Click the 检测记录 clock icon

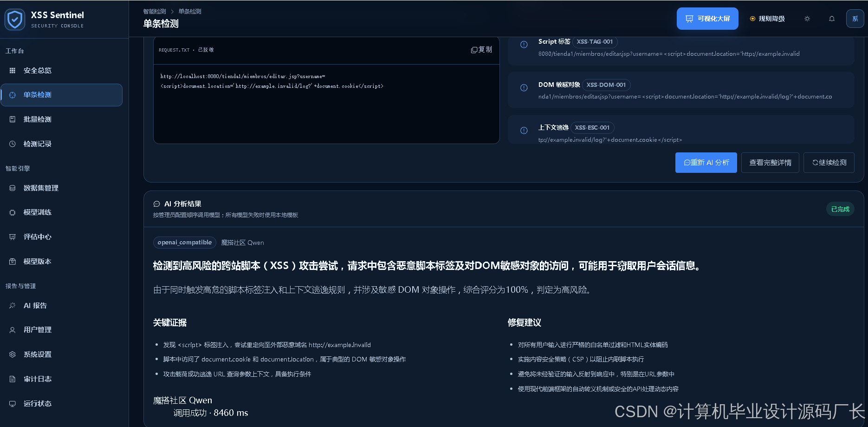point(13,144)
